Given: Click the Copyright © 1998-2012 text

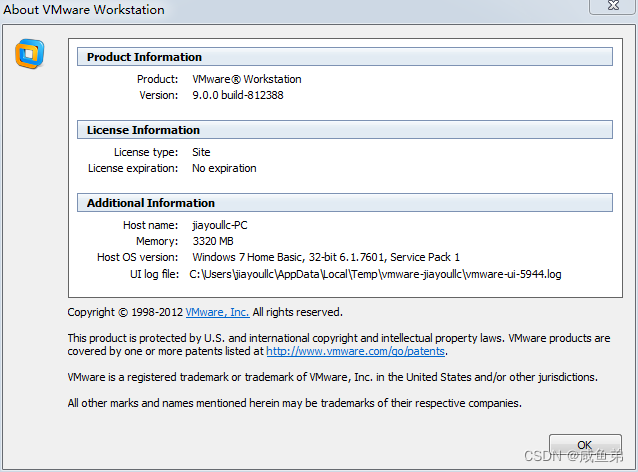Looking at the screenshot, I should click(x=125, y=312).
